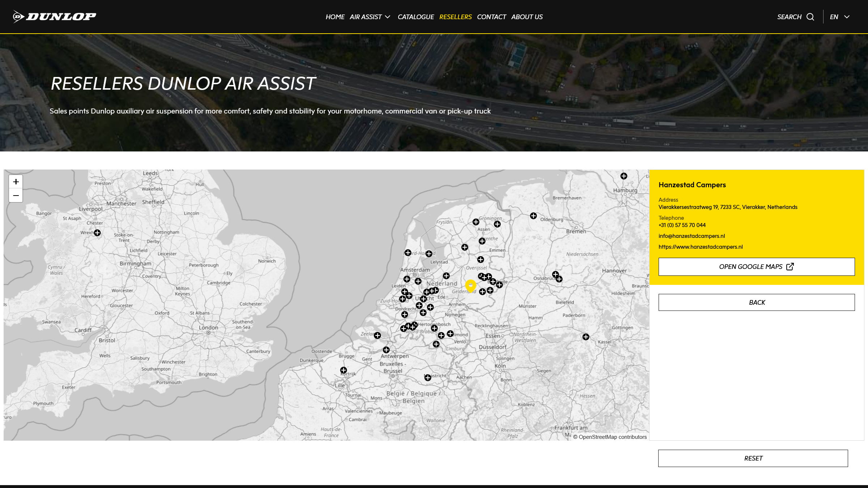Click reseller marker near Oldenburg
Image resolution: width=868 pixels, height=488 pixels.
click(x=533, y=216)
